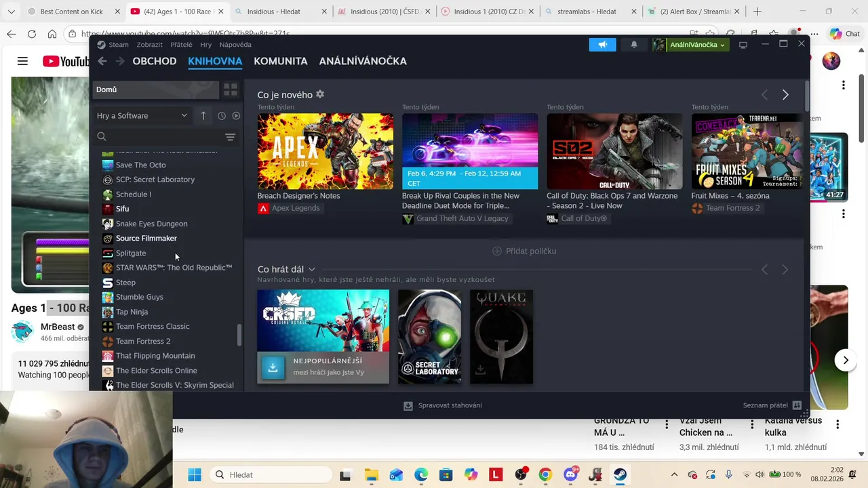The width and height of the screenshot is (868, 488).
Task: Open Nápověda menu
Action: click(235, 45)
